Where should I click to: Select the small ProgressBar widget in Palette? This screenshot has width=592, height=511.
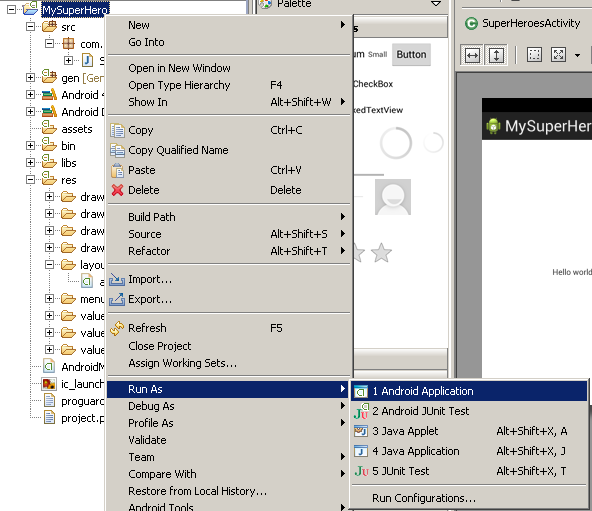pos(433,142)
